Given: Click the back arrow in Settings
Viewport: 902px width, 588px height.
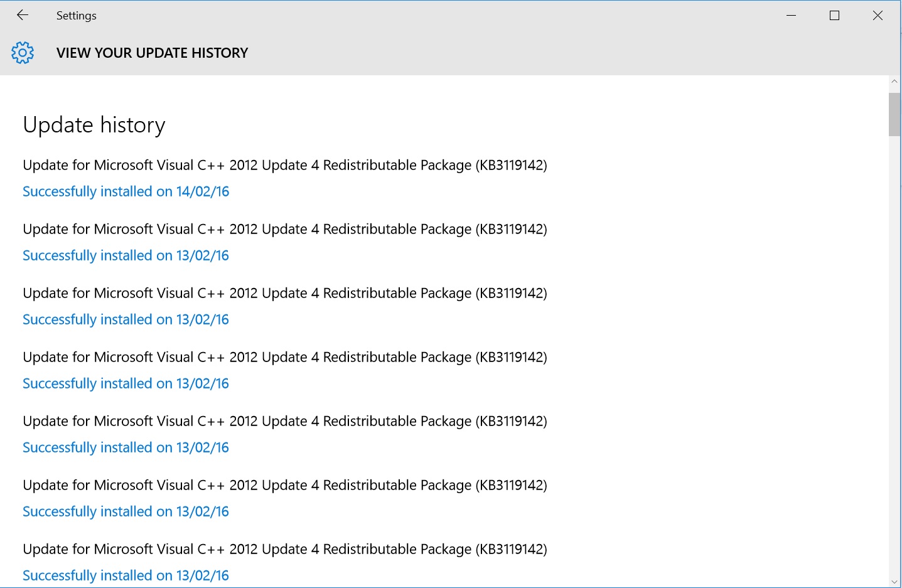Looking at the screenshot, I should [23, 15].
